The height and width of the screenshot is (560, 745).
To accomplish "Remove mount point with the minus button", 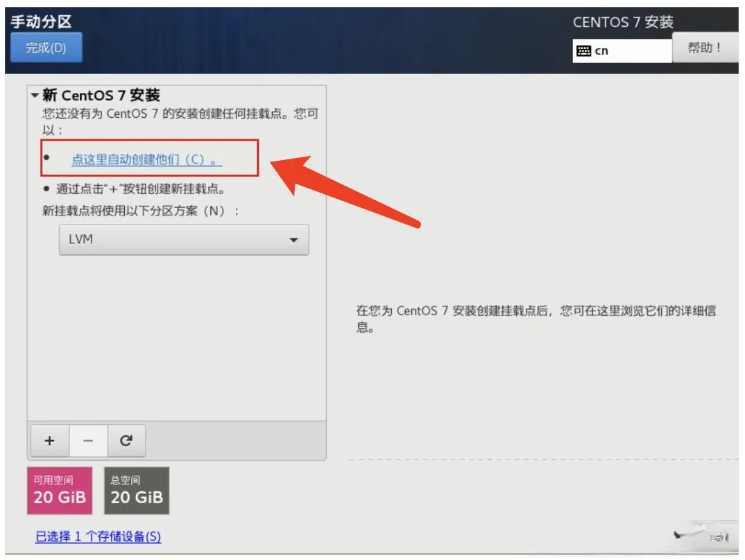I will tap(88, 441).
